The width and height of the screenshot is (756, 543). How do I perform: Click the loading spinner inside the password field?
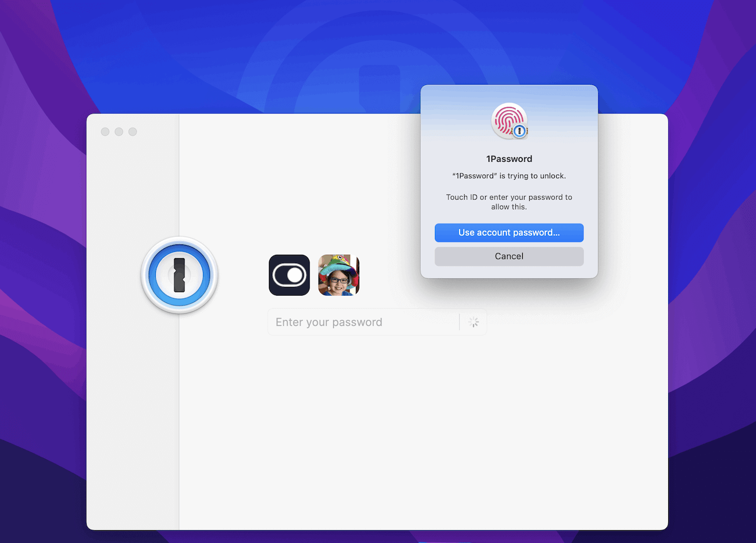(473, 322)
